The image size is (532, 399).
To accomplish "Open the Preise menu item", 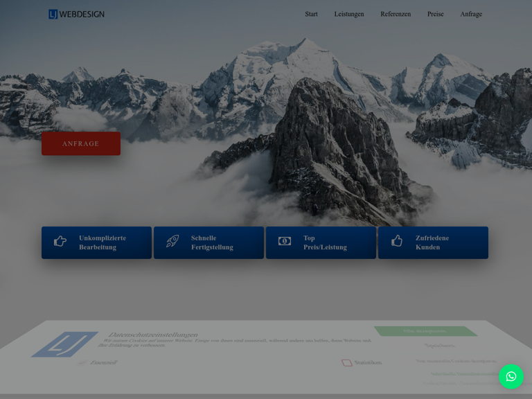I will (x=435, y=14).
